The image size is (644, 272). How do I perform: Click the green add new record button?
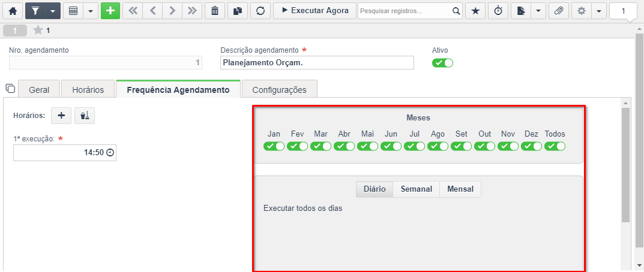point(110,11)
